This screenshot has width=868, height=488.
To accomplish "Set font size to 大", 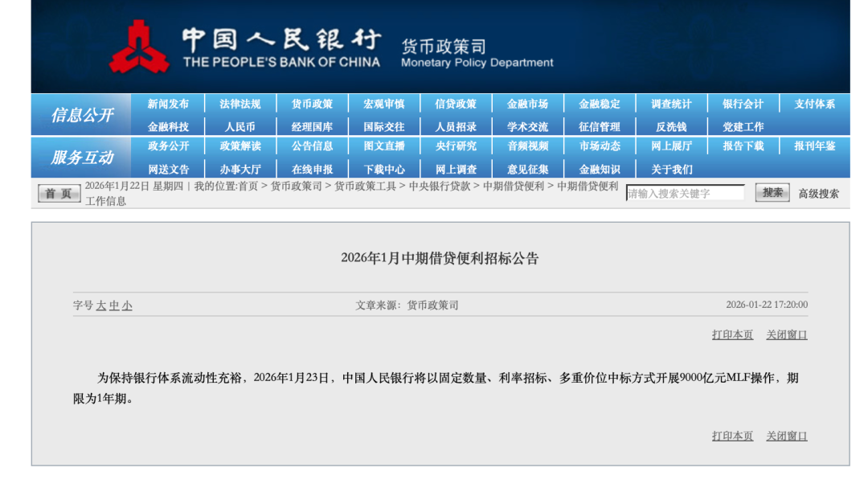I will 101,306.
